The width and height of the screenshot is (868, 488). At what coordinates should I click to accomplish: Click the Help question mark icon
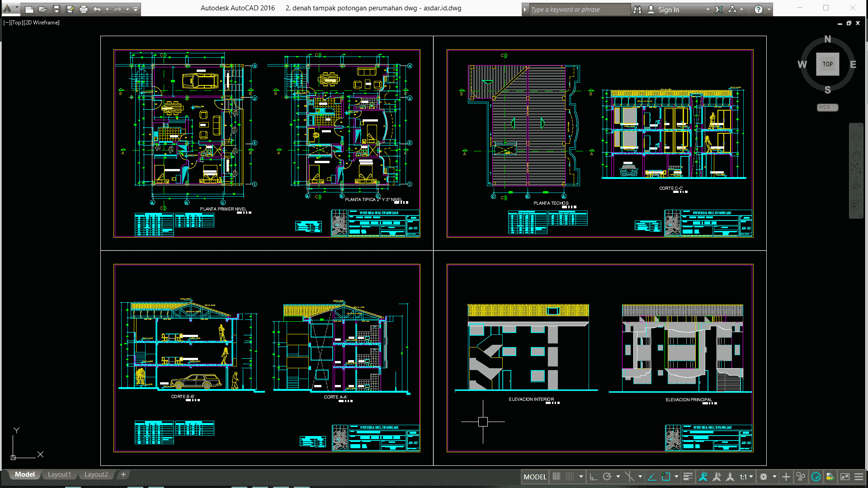point(759,9)
